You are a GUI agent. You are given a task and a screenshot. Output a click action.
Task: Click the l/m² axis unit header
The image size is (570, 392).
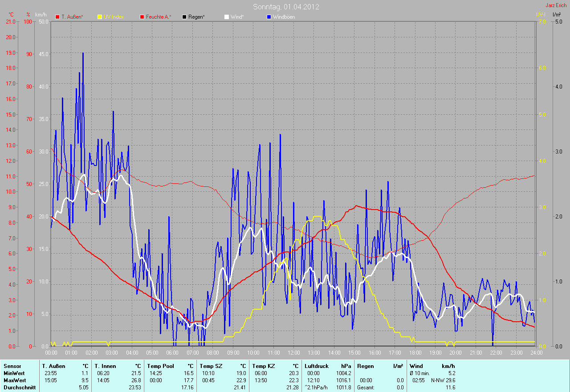coord(556,15)
